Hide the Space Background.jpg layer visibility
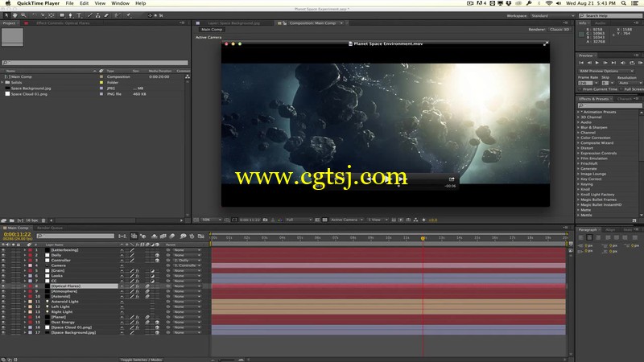 (4, 333)
